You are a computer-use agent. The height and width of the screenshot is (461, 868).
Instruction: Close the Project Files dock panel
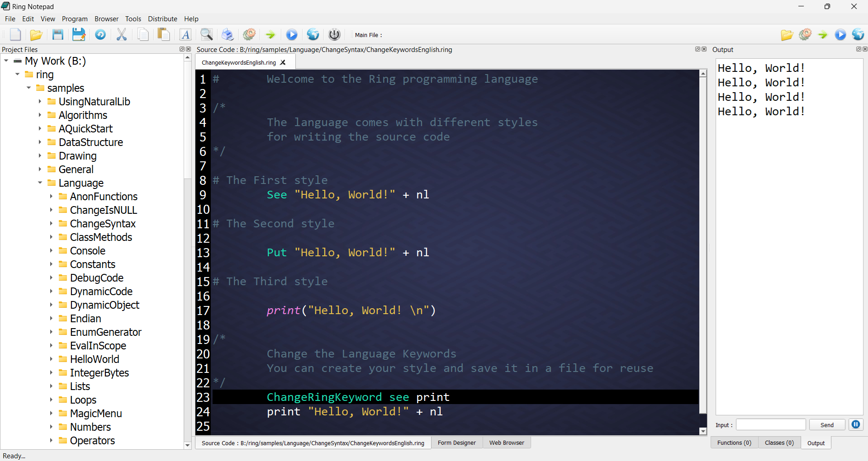[188, 49]
